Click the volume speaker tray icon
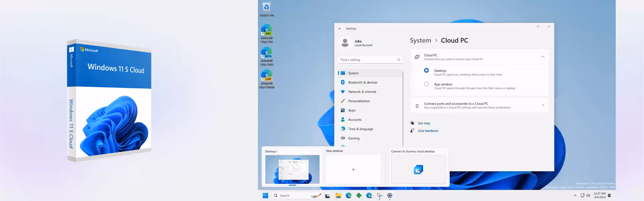The width and height of the screenshot is (644, 201). click(588, 196)
